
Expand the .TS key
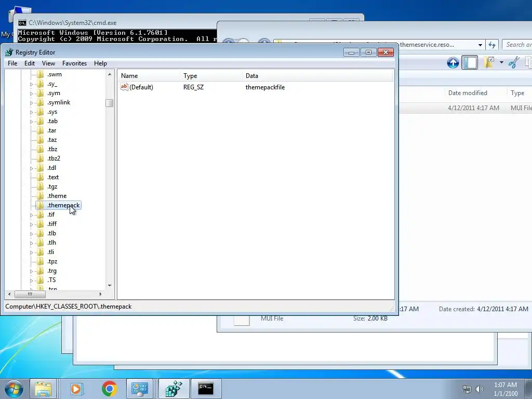pyautogui.click(x=31, y=281)
